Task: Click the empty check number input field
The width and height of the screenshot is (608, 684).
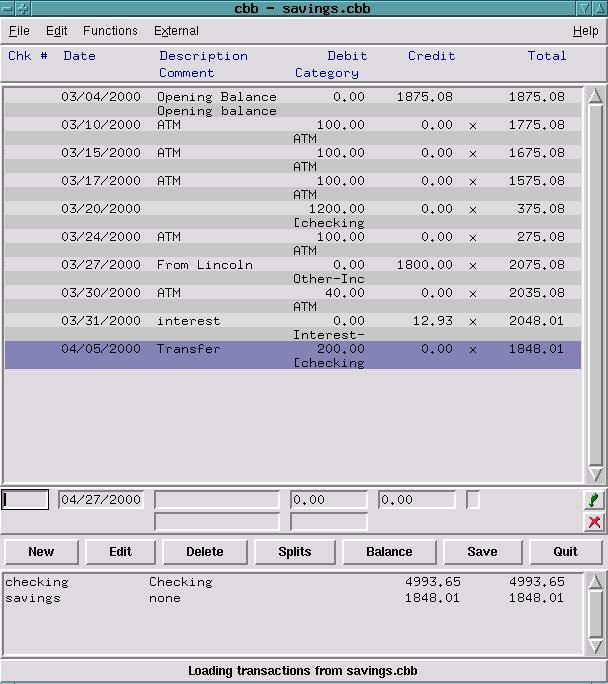Action: coord(25,500)
